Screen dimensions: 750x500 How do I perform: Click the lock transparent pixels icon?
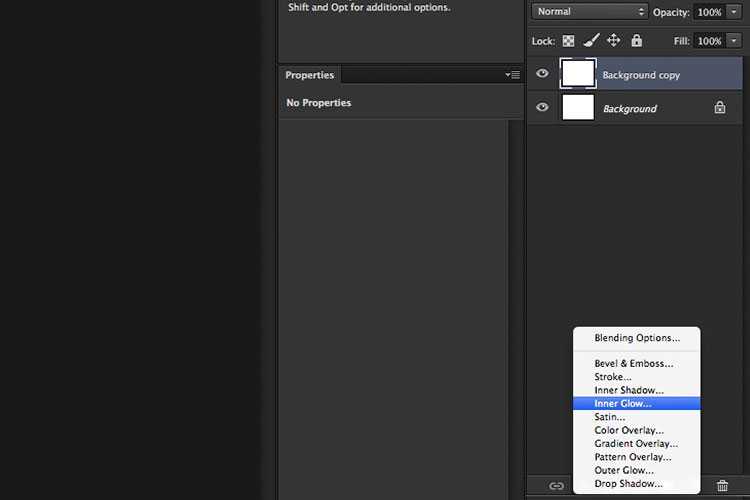click(x=568, y=41)
